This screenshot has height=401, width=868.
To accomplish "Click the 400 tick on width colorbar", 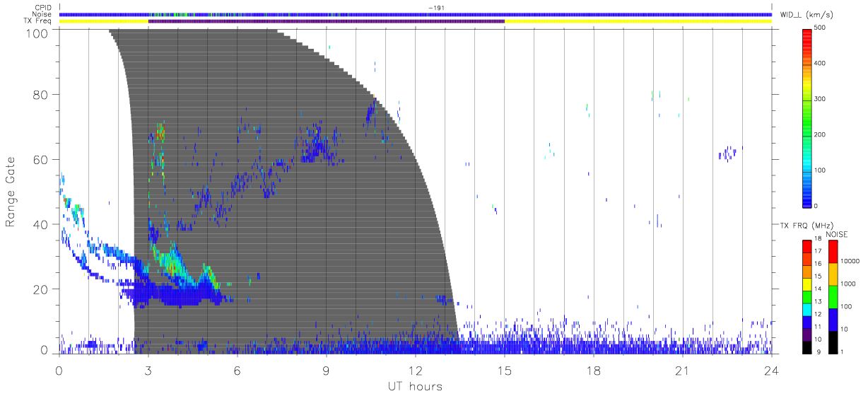I will (820, 63).
